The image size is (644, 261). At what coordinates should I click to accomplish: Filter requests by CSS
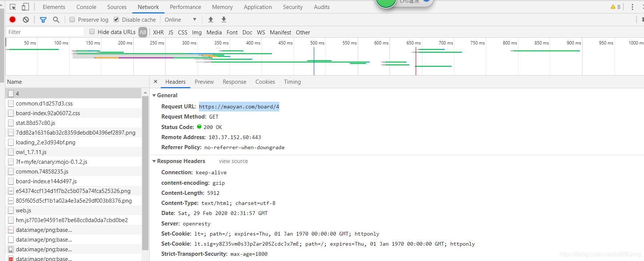183,32
